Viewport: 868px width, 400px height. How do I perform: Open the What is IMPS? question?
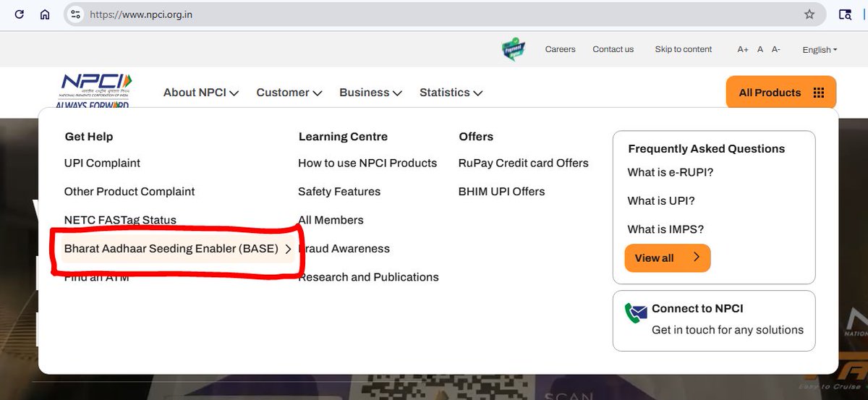665,229
